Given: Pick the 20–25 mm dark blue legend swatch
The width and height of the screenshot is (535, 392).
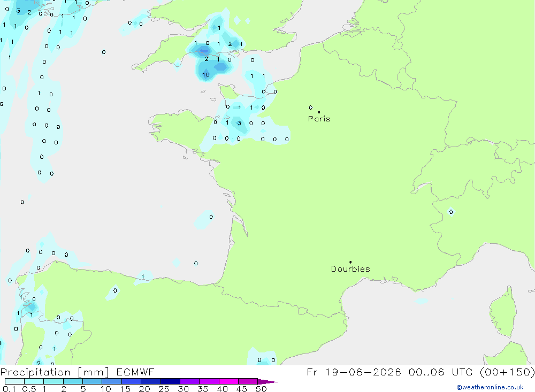Looking at the screenshot, I should [x=151, y=381].
